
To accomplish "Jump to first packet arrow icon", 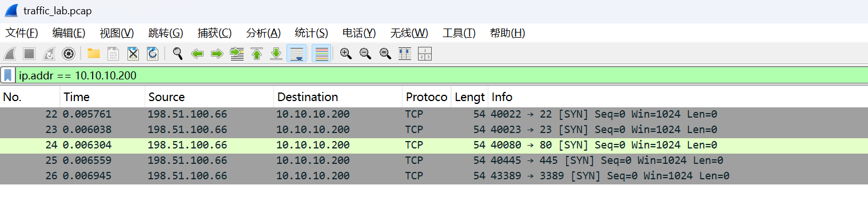I will coord(257,54).
